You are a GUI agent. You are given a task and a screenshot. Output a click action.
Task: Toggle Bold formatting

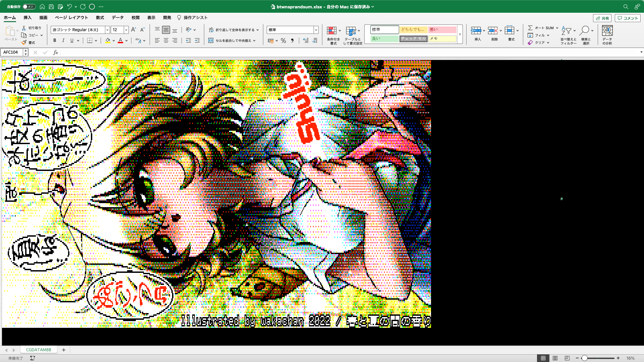tap(55, 41)
